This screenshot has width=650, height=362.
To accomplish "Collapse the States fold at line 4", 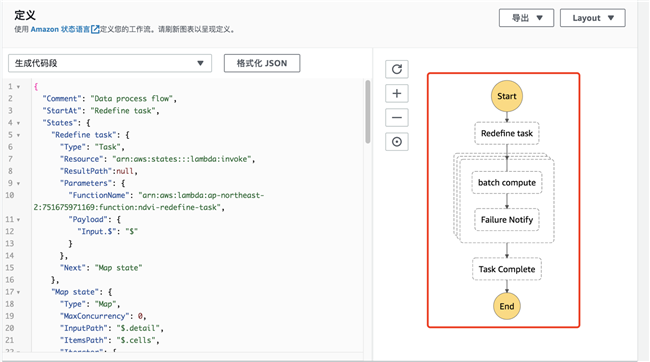I will click(18, 123).
